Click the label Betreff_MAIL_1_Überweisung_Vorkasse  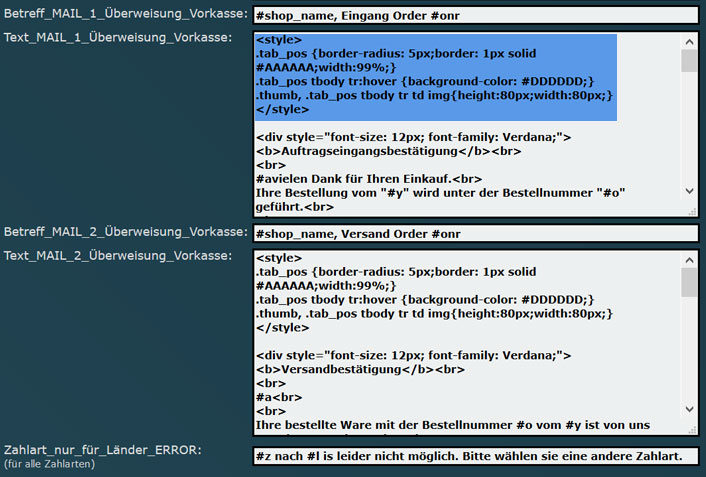point(126,14)
